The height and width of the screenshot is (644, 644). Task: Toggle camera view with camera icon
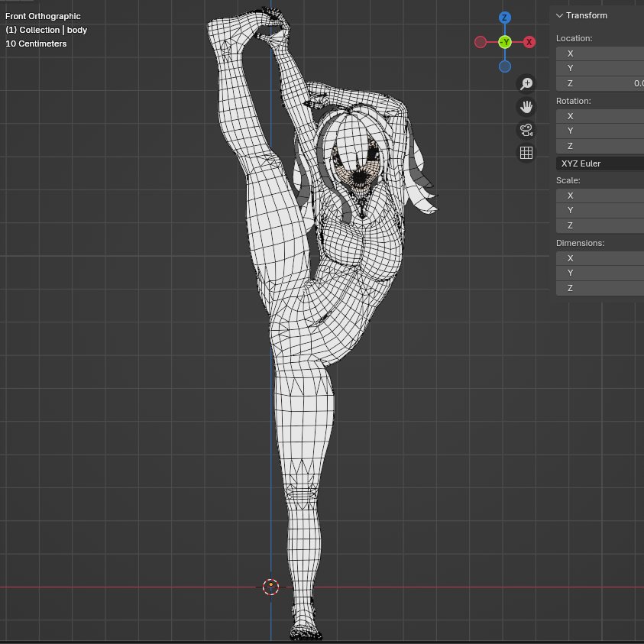pyautogui.click(x=526, y=129)
